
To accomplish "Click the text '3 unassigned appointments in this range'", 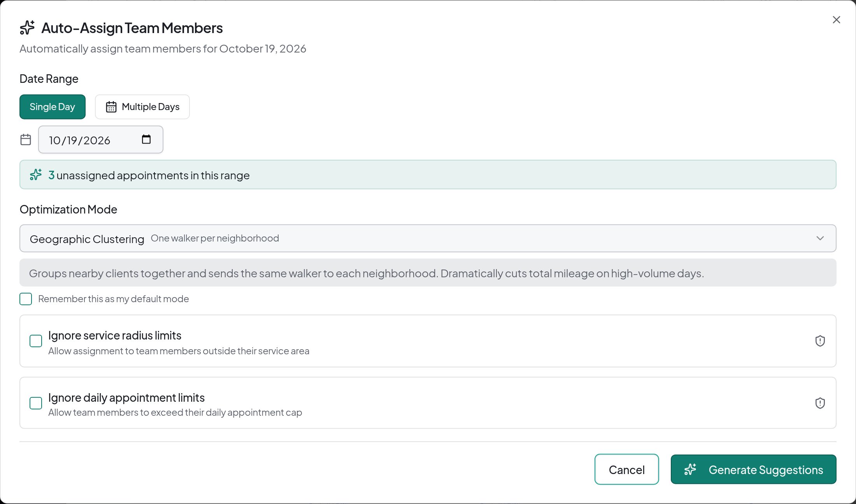I will [149, 175].
